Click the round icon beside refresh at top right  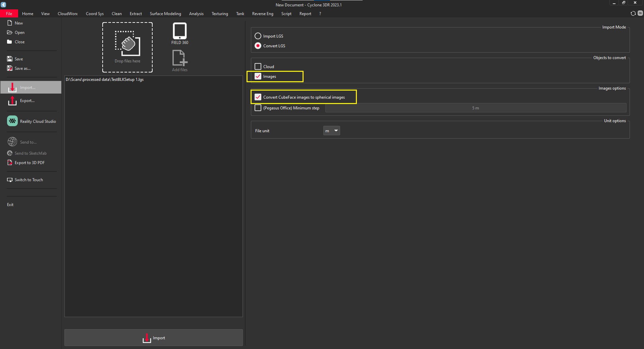[x=640, y=13]
